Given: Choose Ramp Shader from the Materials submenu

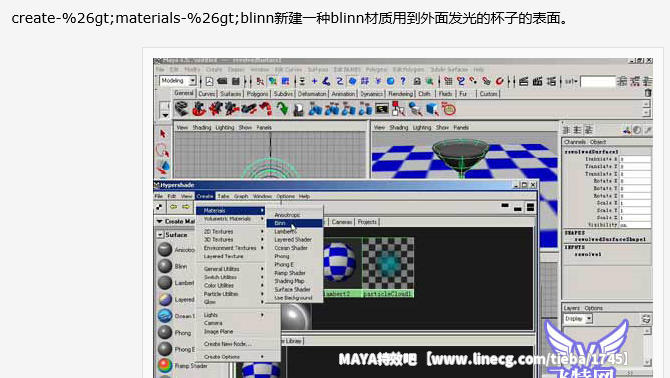Looking at the screenshot, I should [x=294, y=273].
